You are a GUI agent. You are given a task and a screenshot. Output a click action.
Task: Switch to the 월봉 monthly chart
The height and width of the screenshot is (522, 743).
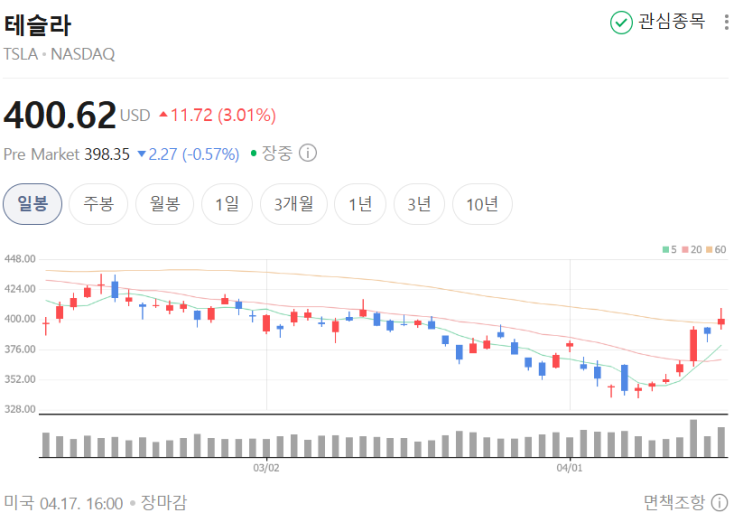tap(164, 204)
